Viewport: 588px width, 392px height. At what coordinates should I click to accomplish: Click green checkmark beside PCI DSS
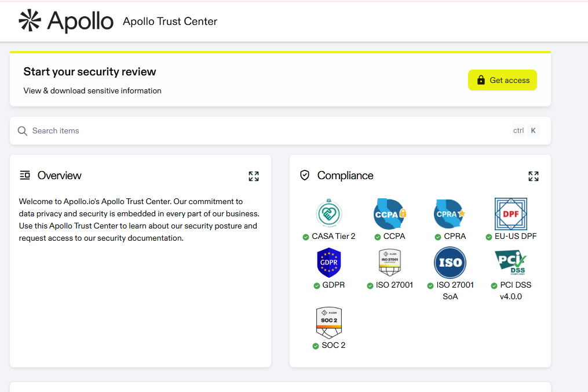coord(494,286)
